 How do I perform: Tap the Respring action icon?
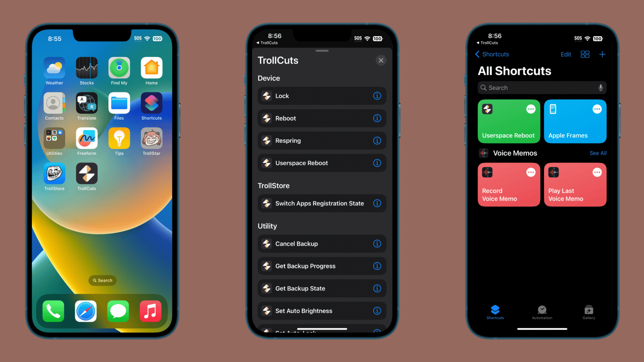coord(266,140)
